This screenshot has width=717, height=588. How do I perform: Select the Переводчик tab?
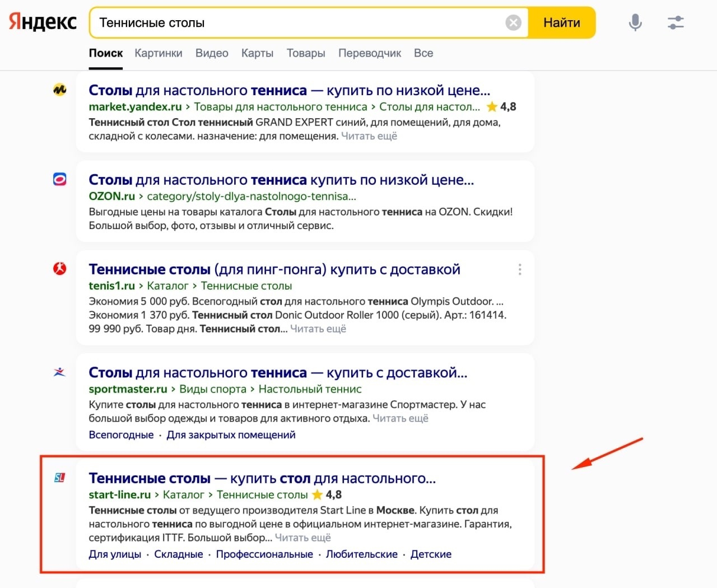[x=370, y=53]
